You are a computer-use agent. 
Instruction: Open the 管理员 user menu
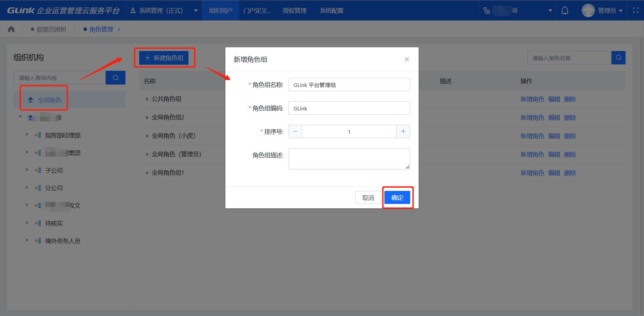pos(610,10)
